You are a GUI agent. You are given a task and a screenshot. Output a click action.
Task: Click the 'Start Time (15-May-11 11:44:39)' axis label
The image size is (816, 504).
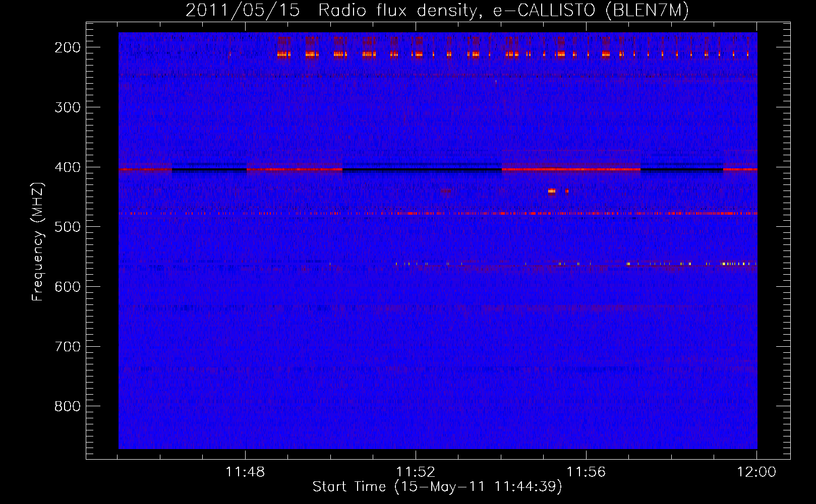(437, 487)
